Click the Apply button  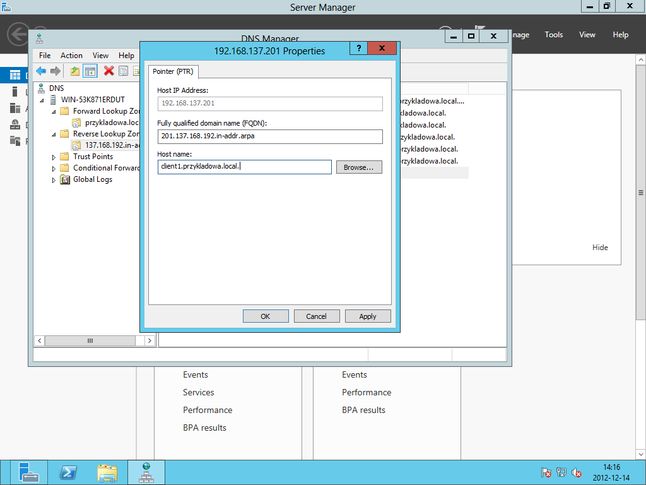pos(367,316)
